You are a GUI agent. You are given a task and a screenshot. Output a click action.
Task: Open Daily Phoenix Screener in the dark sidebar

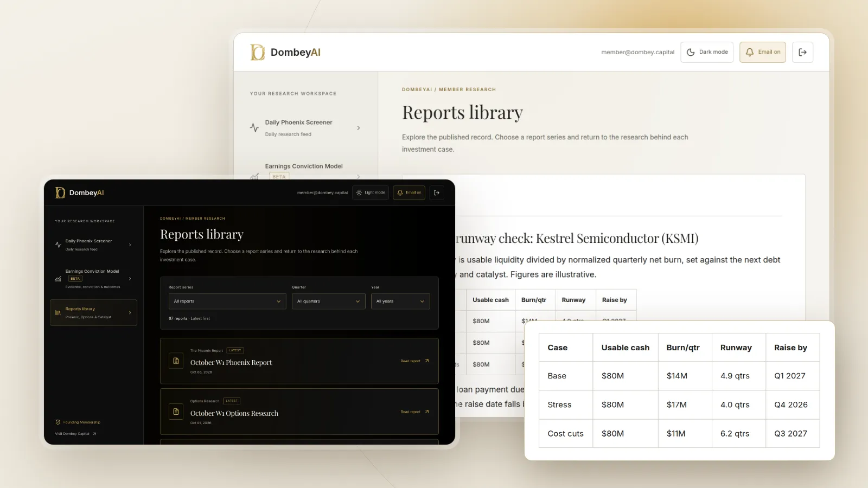(x=93, y=245)
